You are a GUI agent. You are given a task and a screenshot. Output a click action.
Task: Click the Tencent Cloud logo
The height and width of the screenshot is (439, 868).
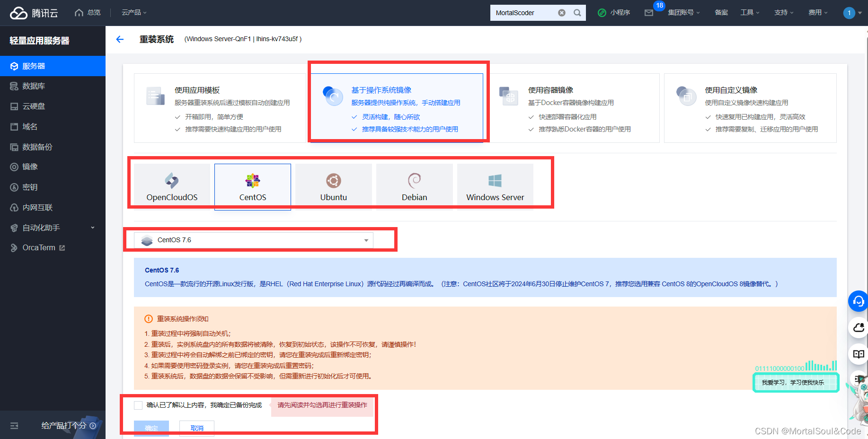tap(34, 13)
